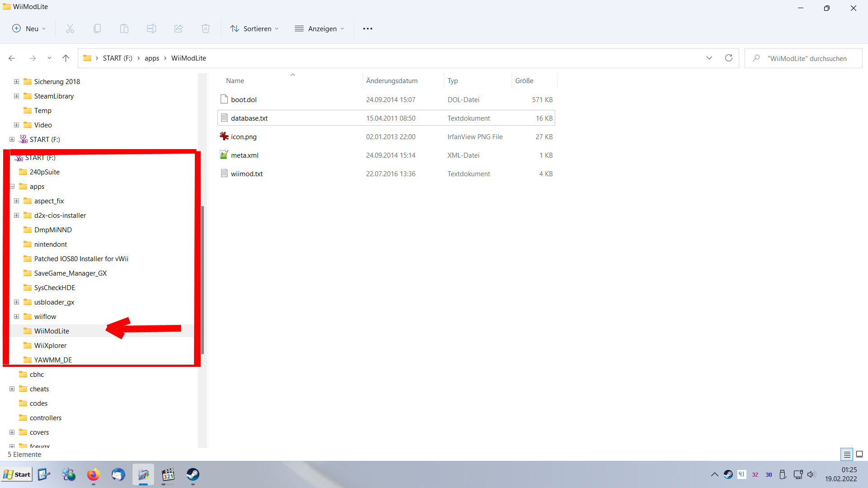Click the Windows Start button
The width and height of the screenshot is (868, 488).
pos(17,474)
